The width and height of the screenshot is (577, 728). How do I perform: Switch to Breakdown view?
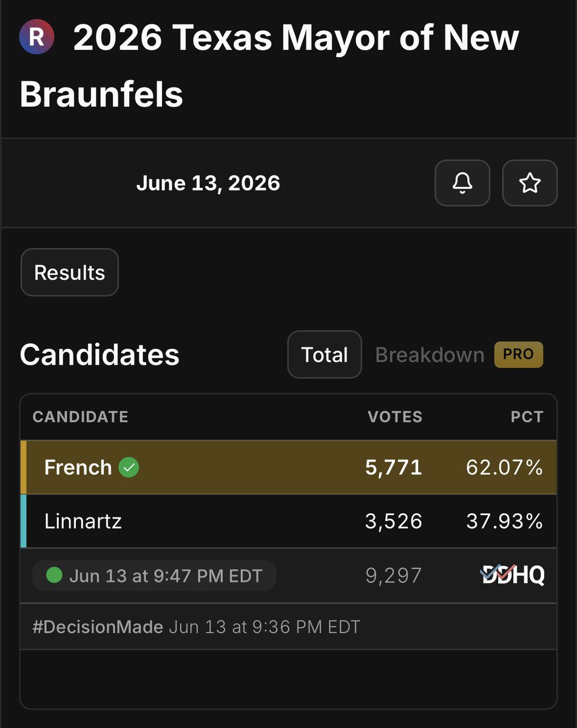[x=430, y=354]
